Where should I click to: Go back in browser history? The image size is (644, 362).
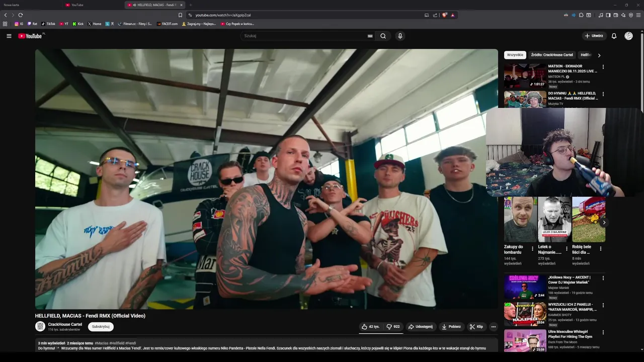coord(6,15)
